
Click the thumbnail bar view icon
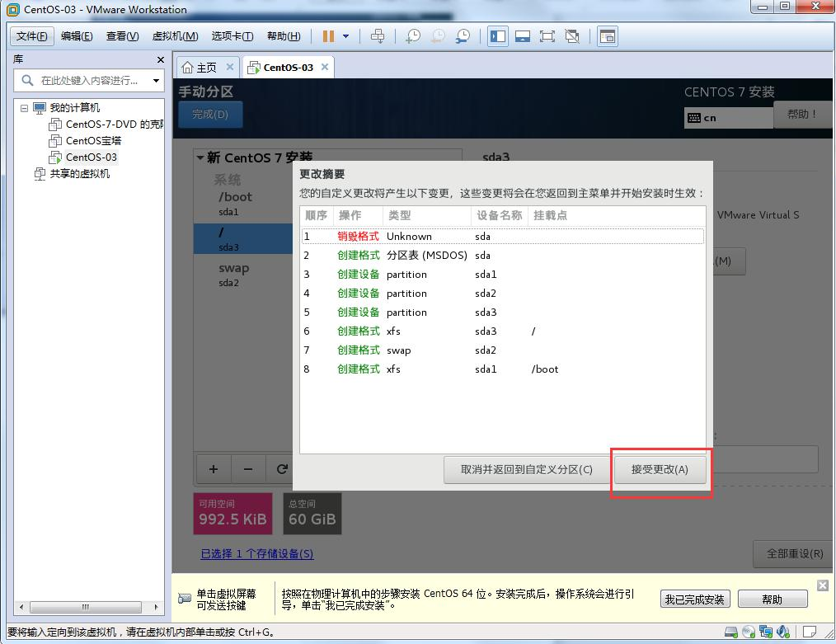(523, 36)
